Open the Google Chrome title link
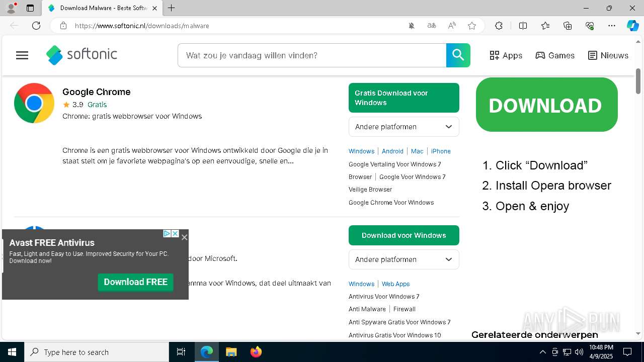The width and height of the screenshot is (644, 362). coord(97,92)
